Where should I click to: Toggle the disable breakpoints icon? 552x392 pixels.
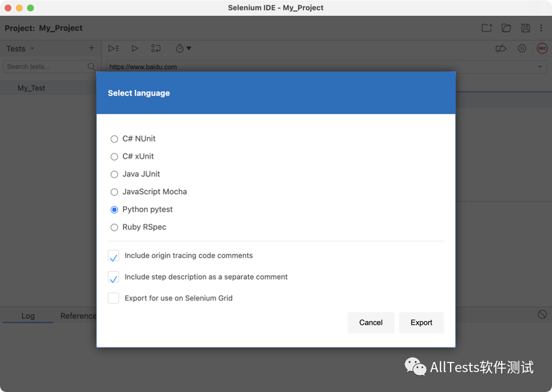pos(500,48)
